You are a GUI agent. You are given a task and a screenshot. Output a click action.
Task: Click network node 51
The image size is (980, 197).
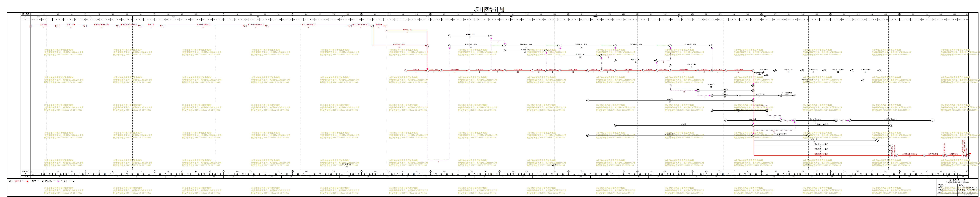pos(712,46)
